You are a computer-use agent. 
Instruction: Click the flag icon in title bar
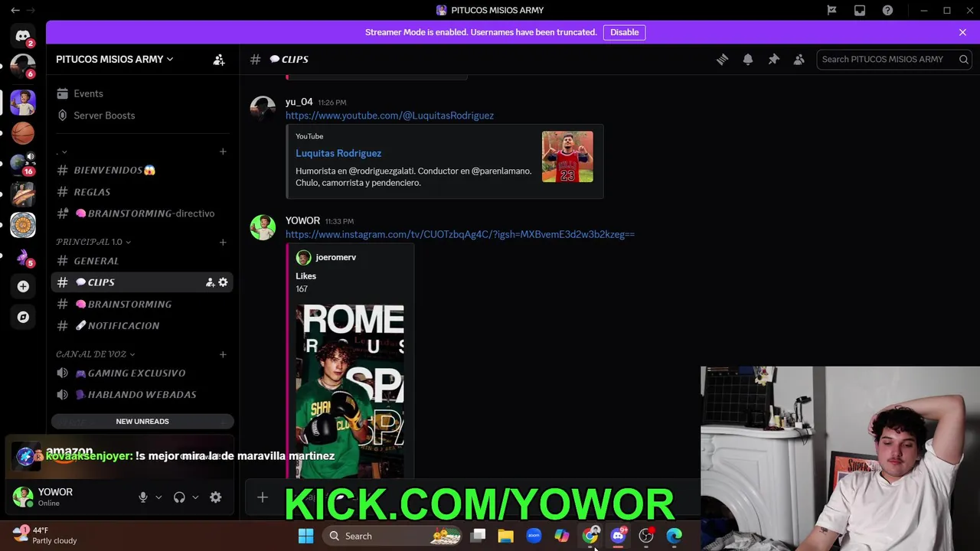tap(831, 10)
